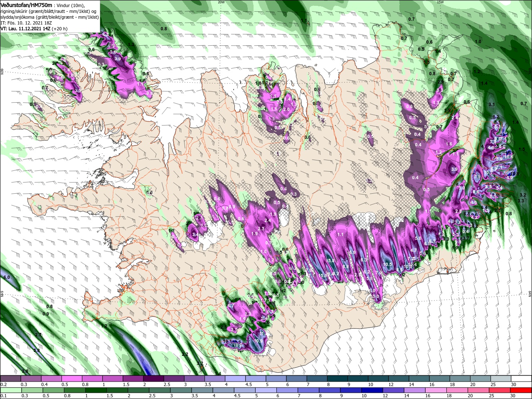Click the 15W longitude label
This screenshot has height=399, width=532.
click(x=440, y=2)
